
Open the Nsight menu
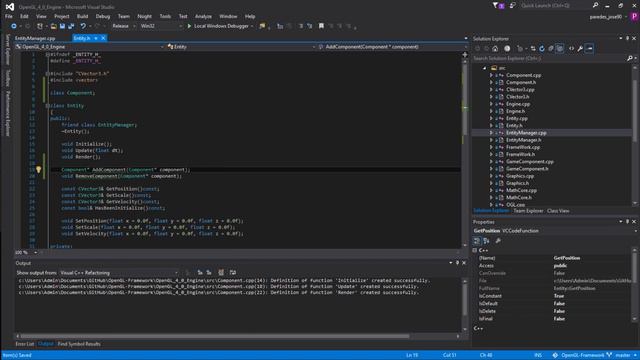click(x=144, y=16)
